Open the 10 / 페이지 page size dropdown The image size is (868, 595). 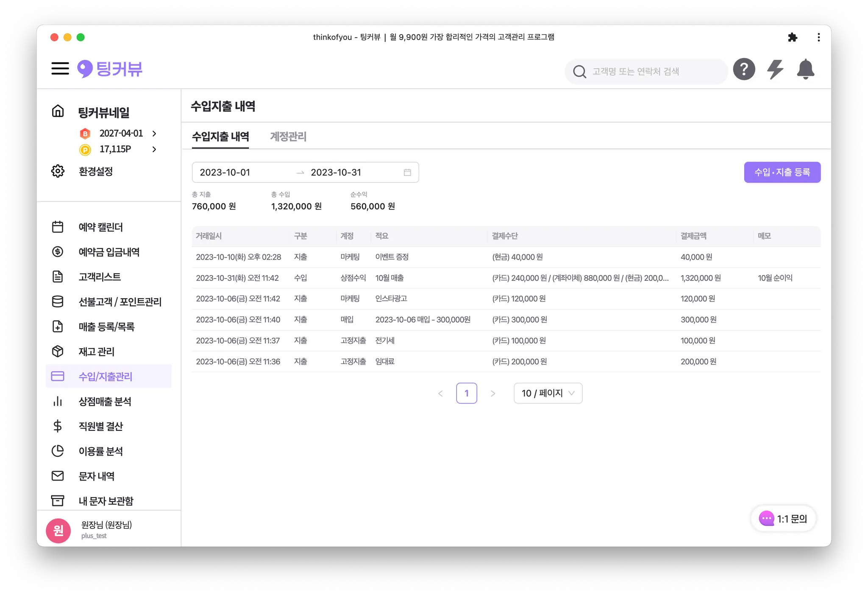(x=548, y=393)
